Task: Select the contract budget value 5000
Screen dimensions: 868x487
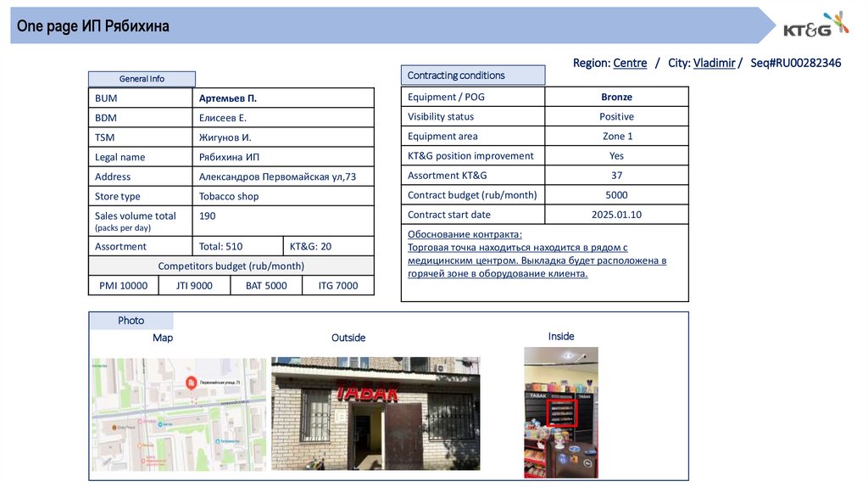Action: (x=617, y=195)
